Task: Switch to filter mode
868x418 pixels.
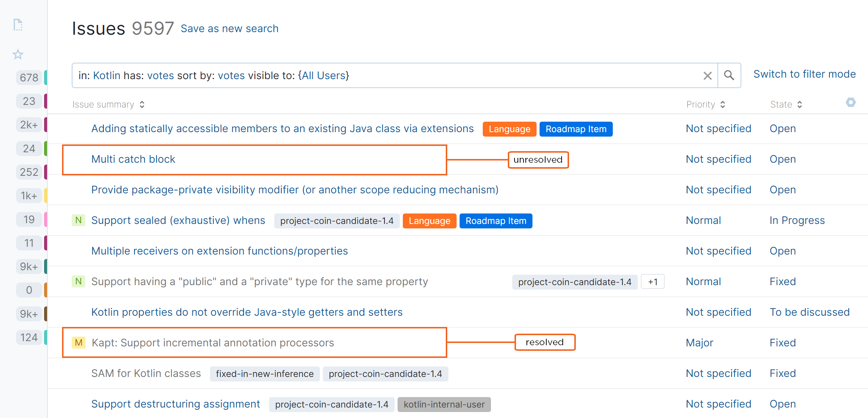Action: pos(804,74)
